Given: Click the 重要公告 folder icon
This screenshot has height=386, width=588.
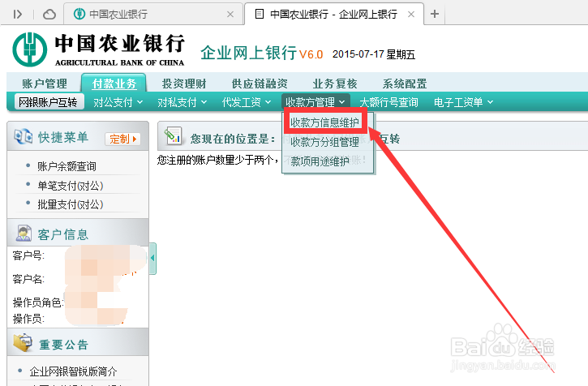Looking at the screenshot, I should 24,342.
